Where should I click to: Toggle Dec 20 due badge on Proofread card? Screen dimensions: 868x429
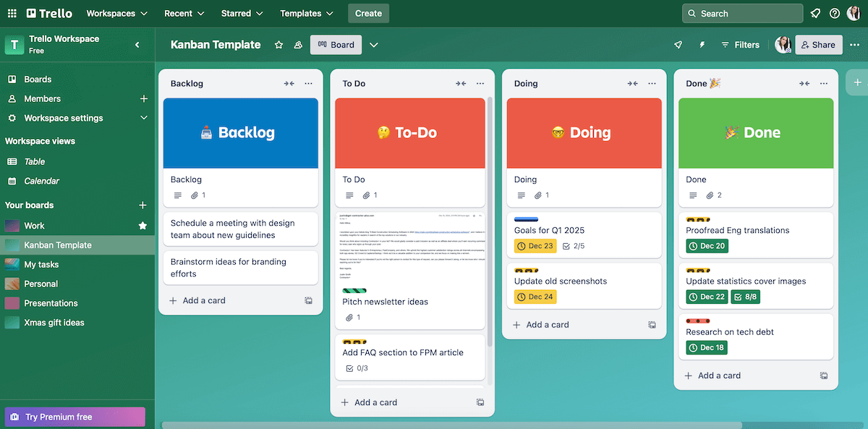(705, 245)
